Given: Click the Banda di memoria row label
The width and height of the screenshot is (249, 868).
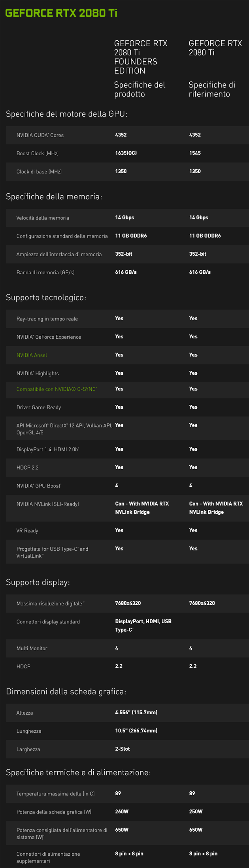Looking at the screenshot, I should point(45,272).
